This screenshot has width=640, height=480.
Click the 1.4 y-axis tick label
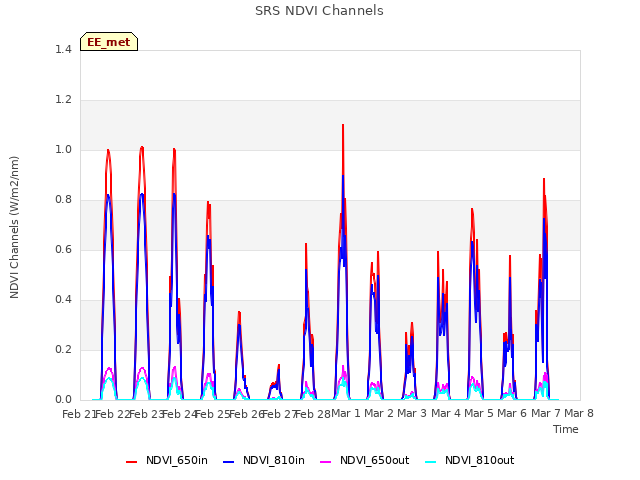tap(63, 49)
